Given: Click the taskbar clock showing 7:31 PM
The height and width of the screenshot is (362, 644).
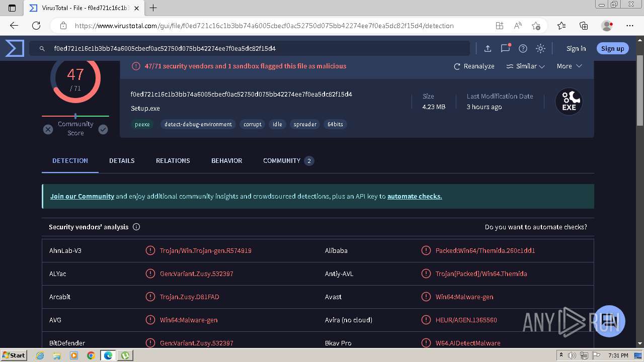Looking at the screenshot, I should pos(618,355).
